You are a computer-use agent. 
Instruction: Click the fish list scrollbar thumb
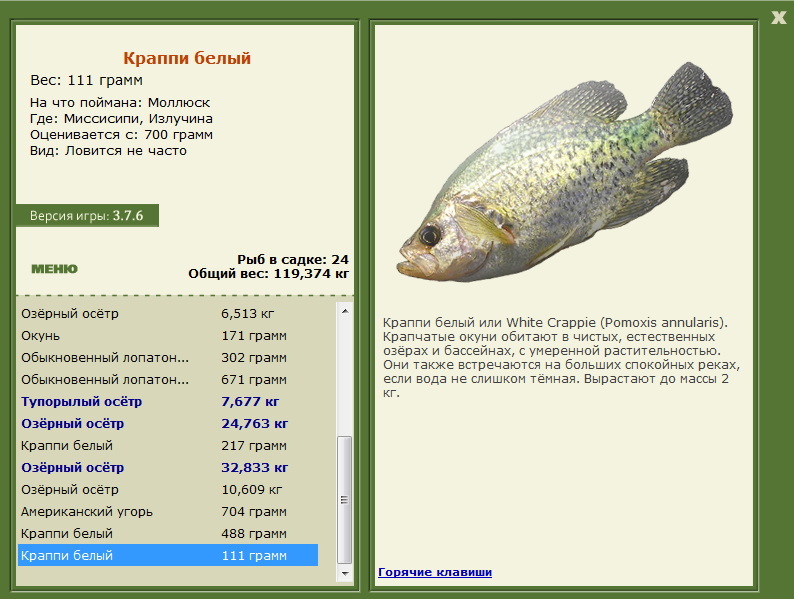[345, 500]
